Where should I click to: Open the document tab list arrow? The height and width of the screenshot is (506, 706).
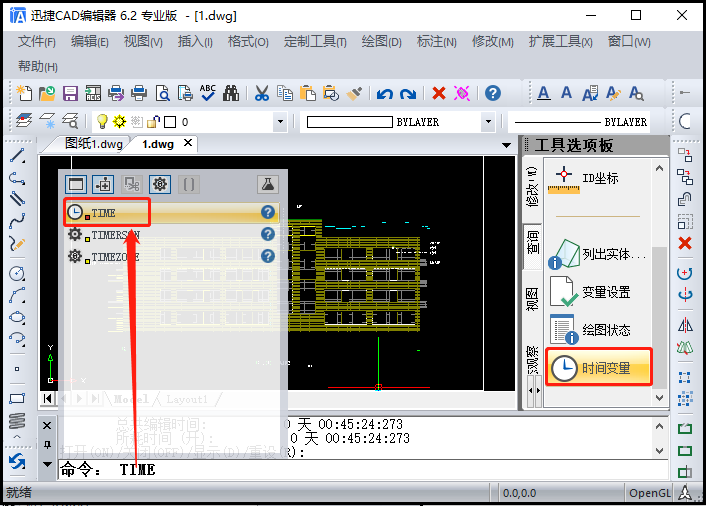coord(506,145)
